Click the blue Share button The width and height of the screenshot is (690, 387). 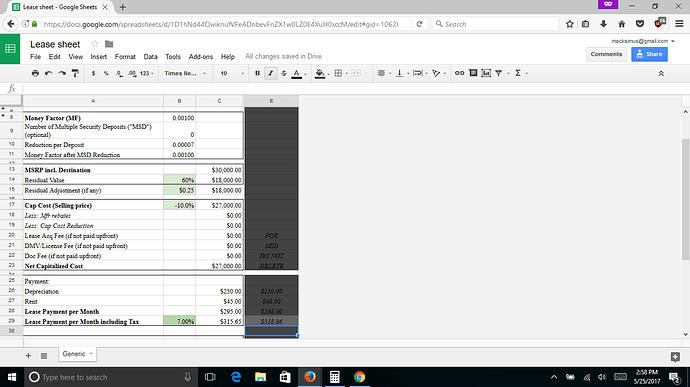coord(649,54)
